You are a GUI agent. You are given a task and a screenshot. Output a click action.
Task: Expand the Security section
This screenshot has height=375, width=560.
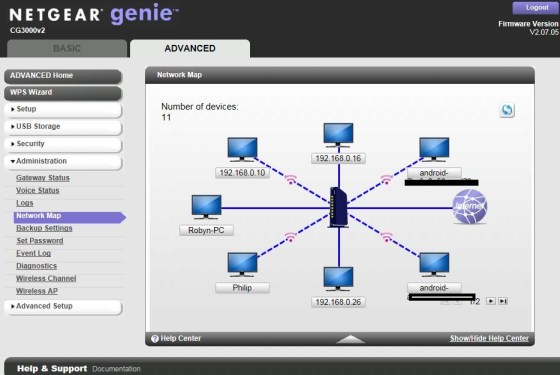click(63, 144)
